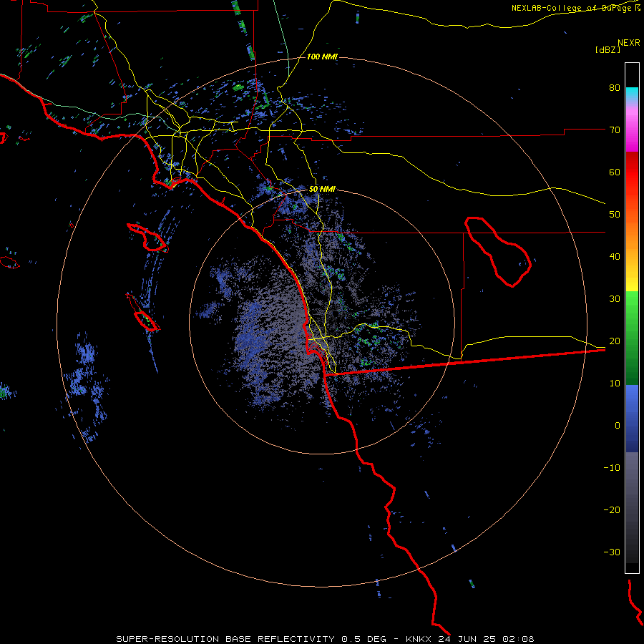Click the 80 value on dBZ scale
644x644 pixels.
tap(615, 88)
